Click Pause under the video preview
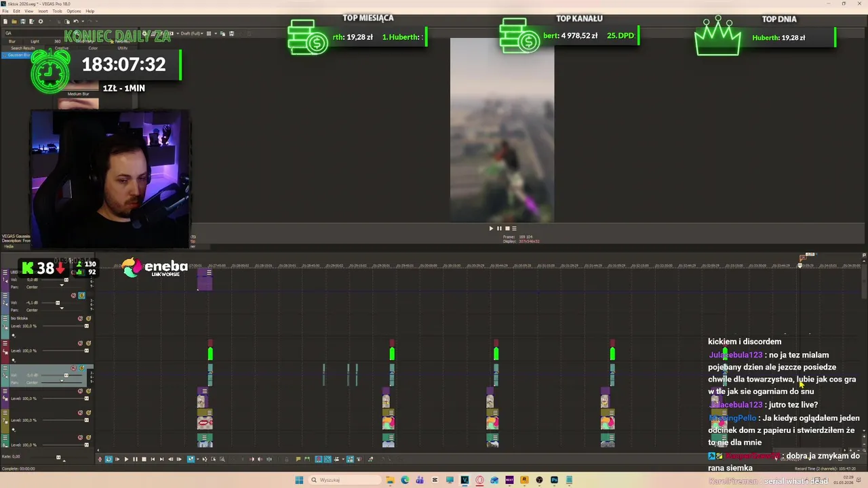868x488 pixels. [x=499, y=228]
